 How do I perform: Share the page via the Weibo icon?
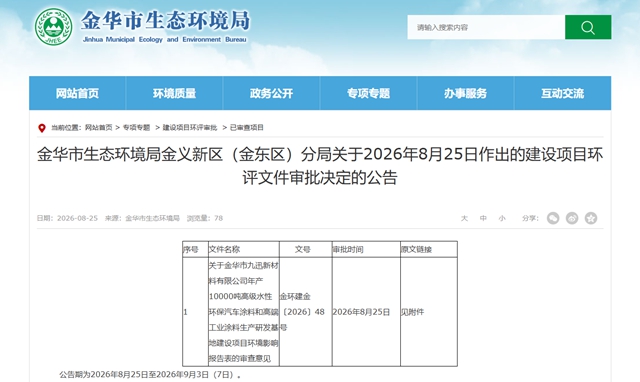tap(572, 218)
